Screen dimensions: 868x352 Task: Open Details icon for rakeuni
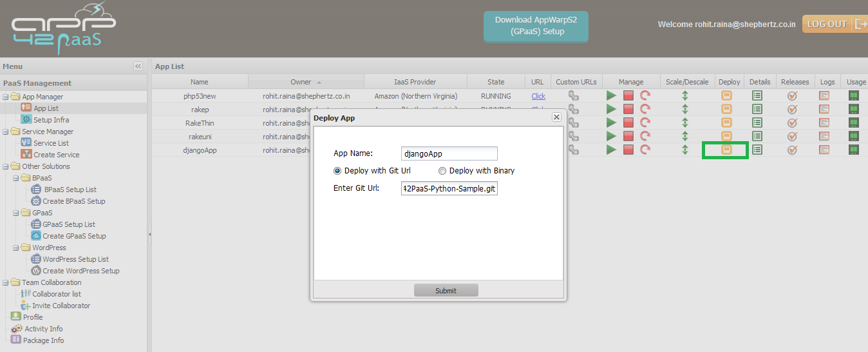pyautogui.click(x=757, y=136)
